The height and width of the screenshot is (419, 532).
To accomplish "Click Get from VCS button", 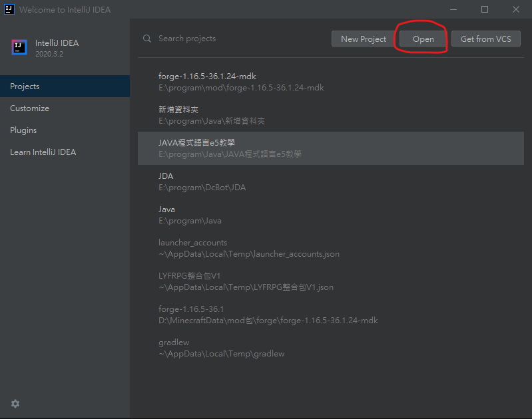I will tap(485, 39).
